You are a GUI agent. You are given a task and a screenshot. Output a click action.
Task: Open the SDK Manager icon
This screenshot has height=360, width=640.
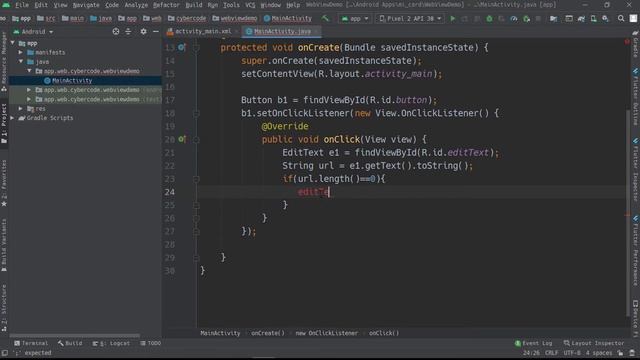(605, 18)
